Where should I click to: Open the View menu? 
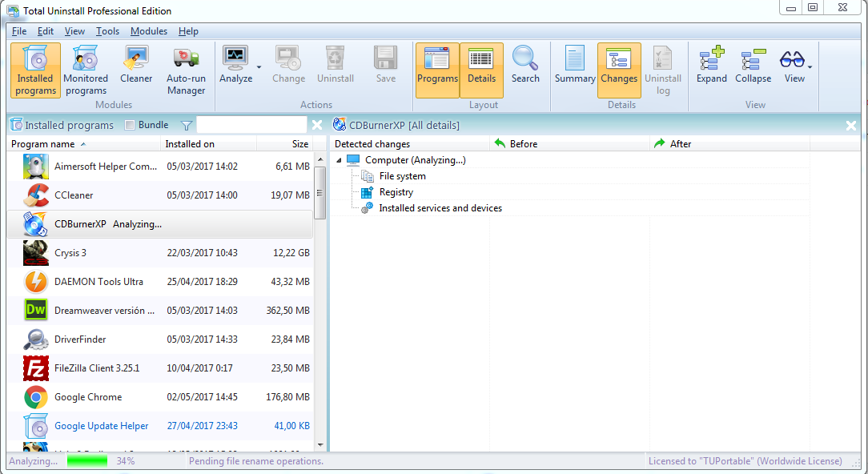point(74,31)
